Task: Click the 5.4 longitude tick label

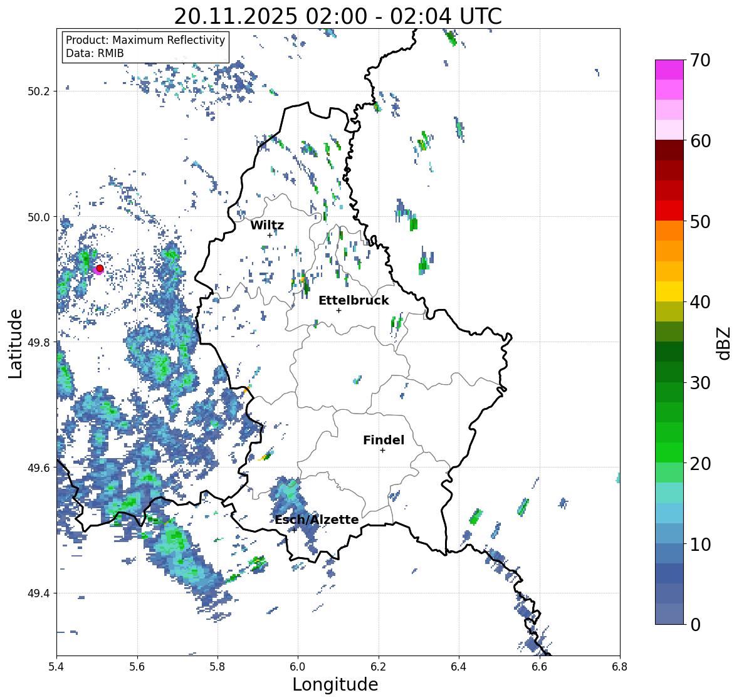Action: pyautogui.click(x=56, y=667)
